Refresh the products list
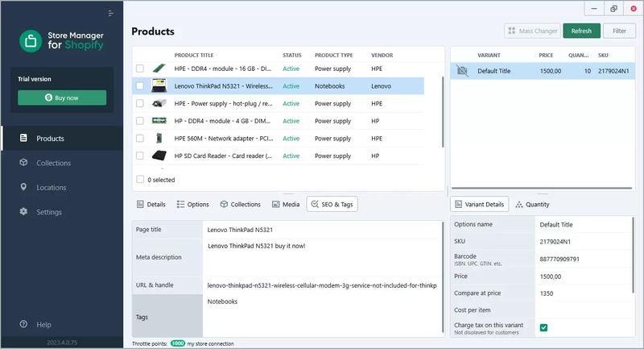This screenshot has width=644, height=349. coord(581,31)
